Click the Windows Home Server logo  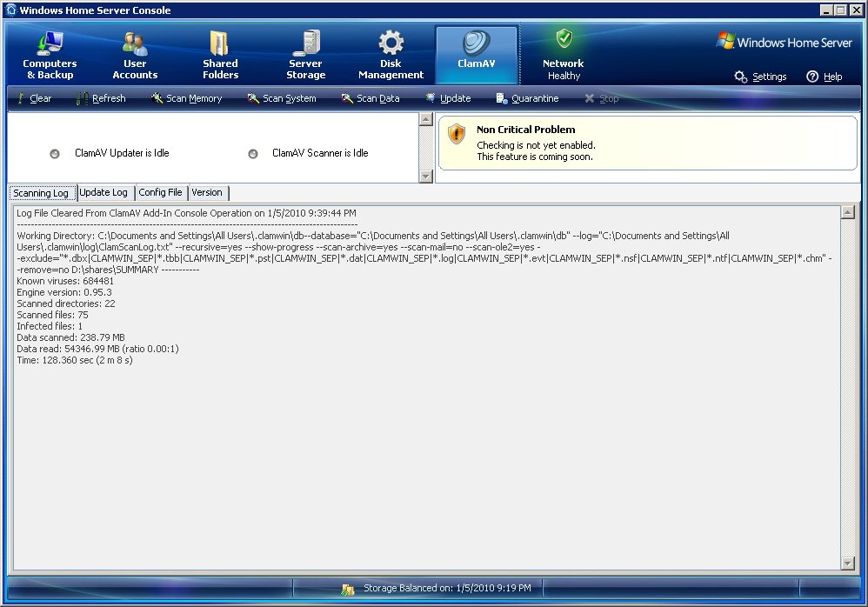784,42
